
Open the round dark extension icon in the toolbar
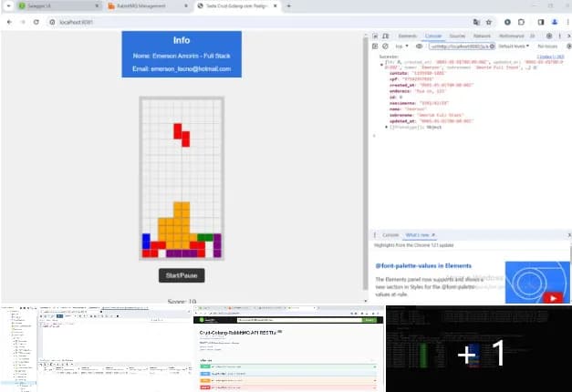tap(507, 22)
